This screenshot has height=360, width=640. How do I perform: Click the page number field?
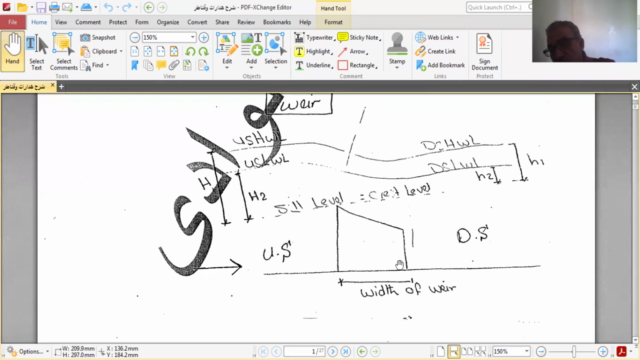click(304, 351)
